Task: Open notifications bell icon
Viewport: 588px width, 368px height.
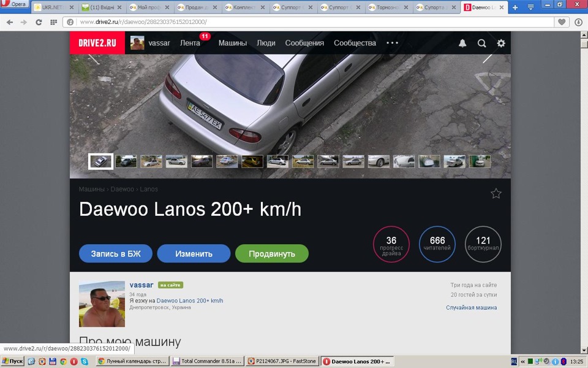Action: click(x=462, y=43)
